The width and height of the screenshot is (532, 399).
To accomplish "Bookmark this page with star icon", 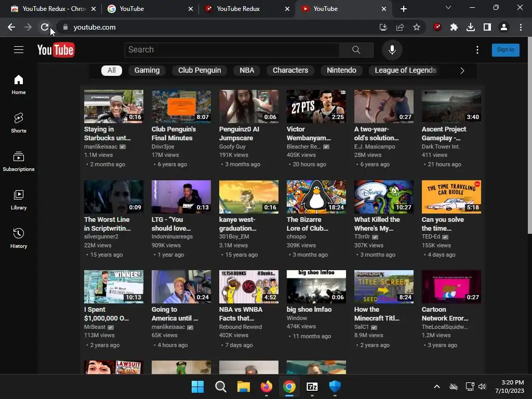I will [417, 27].
